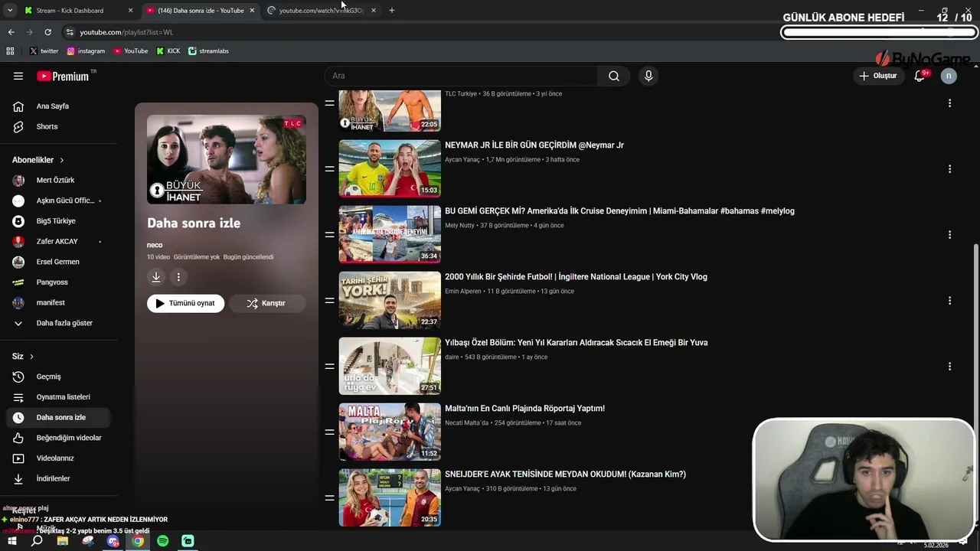The image size is (980, 551).
Task: Activate voice search microphone
Action: (648, 76)
